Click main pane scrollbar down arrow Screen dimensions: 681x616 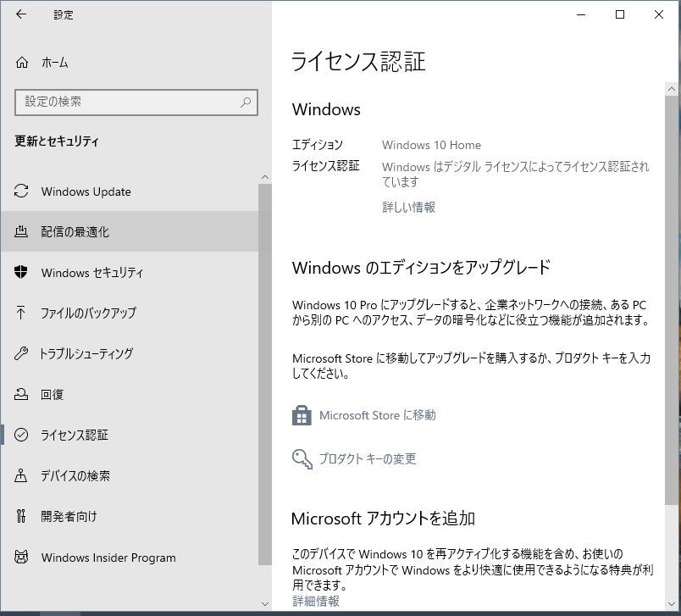[x=672, y=604]
